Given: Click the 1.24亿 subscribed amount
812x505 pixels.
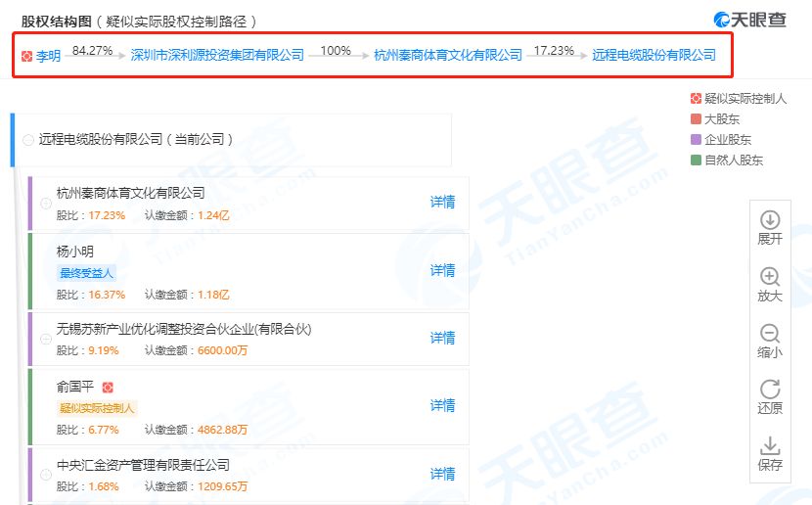Looking at the screenshot, I should 213,215.
